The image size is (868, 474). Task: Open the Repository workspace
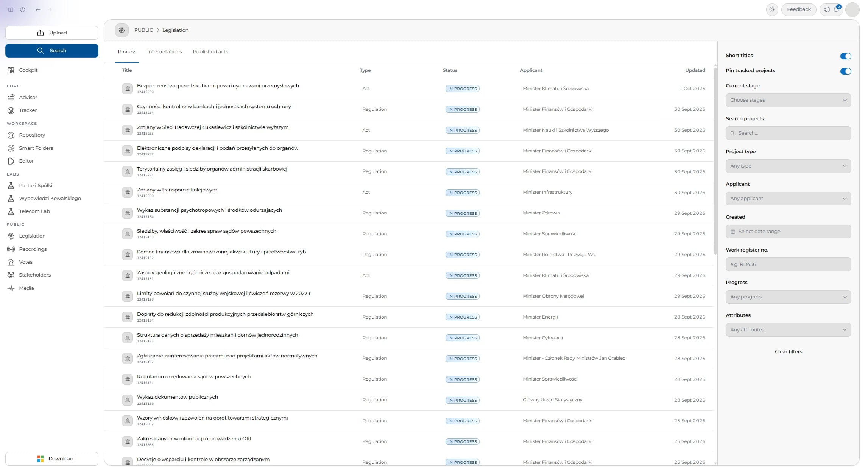point(32,135)
